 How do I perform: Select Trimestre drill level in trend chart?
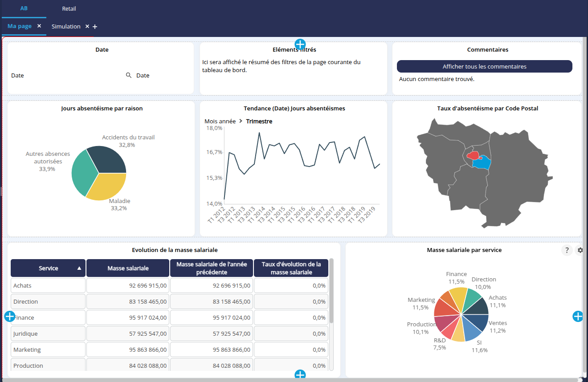coord(259,121)
